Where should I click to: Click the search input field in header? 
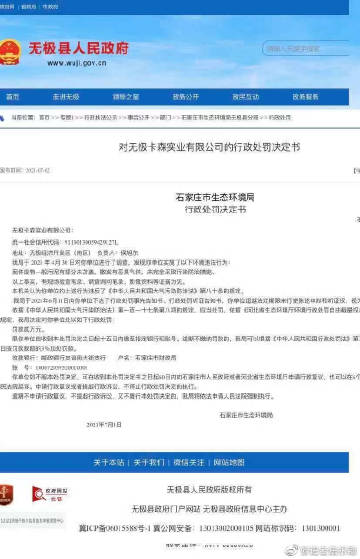[x=307, y=49]
